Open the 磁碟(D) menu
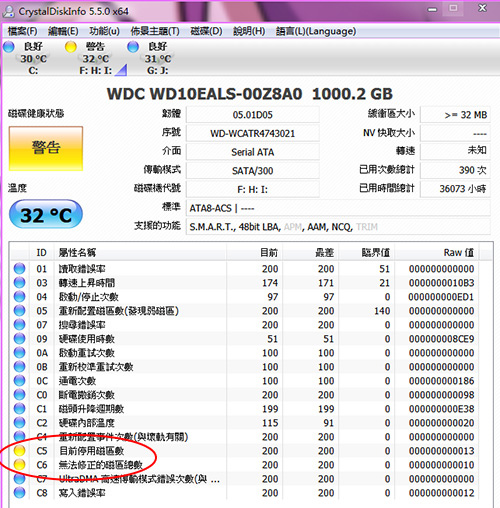The height and width of the screenshot is (508, 500). click(206, 31)
